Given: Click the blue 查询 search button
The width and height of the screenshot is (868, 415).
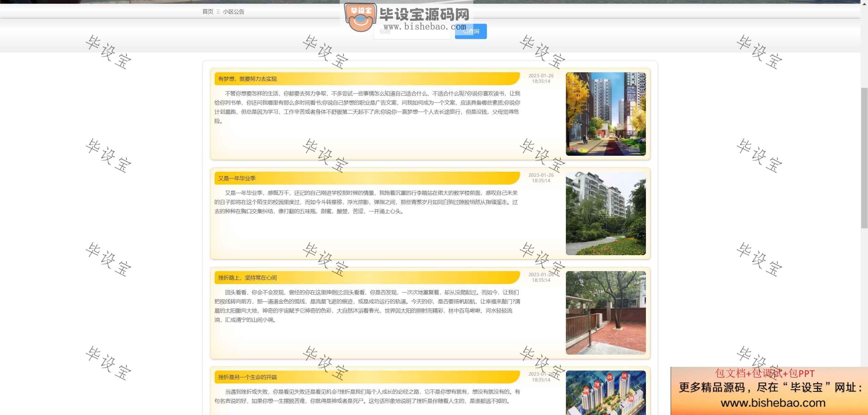Looking at the screenshot, I should (x=471, y=32).
